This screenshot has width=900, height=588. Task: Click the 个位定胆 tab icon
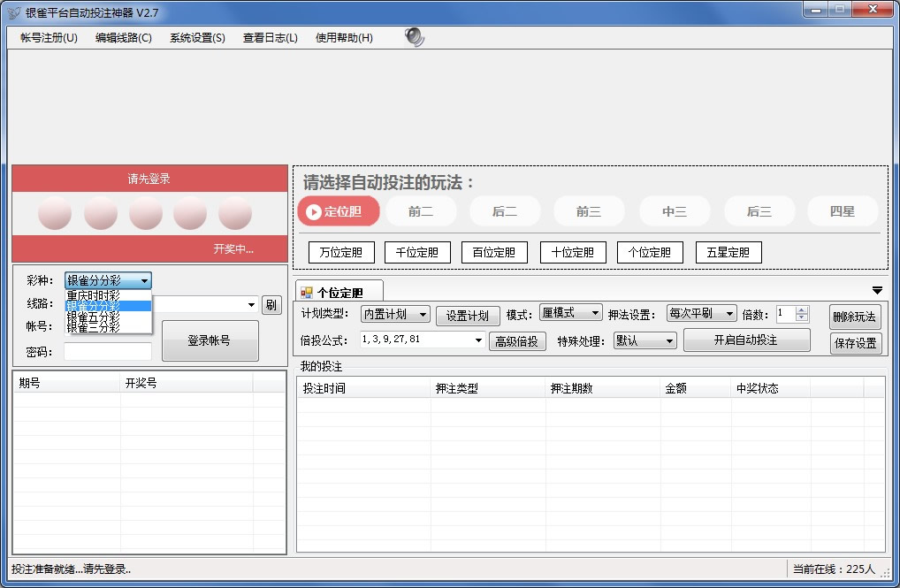pos(307,292)
